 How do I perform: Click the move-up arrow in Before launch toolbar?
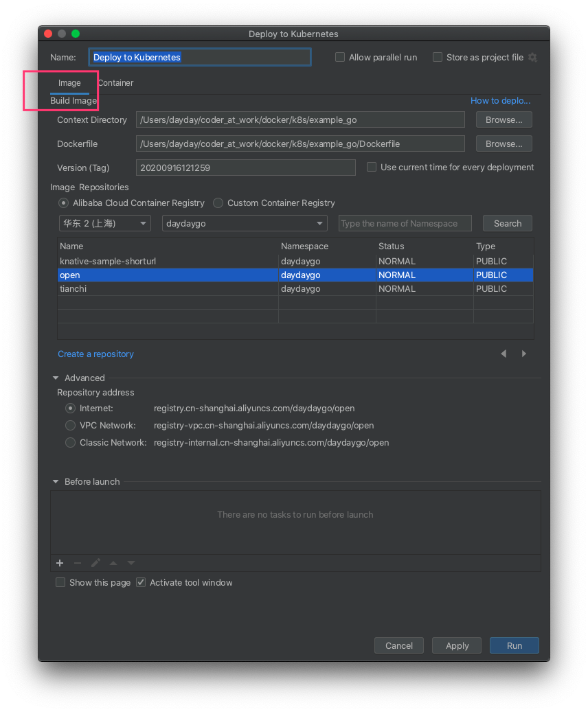[113, 563]
